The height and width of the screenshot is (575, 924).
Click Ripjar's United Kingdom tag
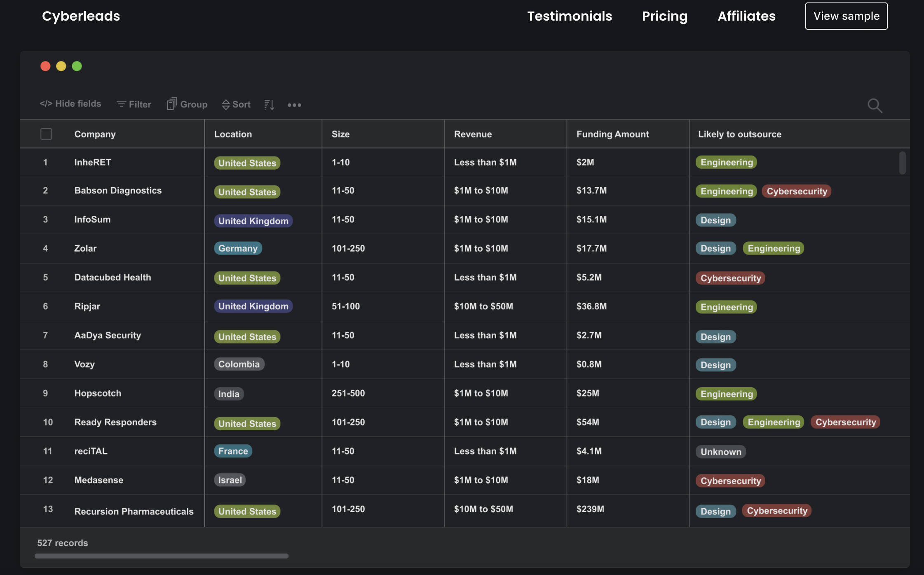[x=253, y=306]
